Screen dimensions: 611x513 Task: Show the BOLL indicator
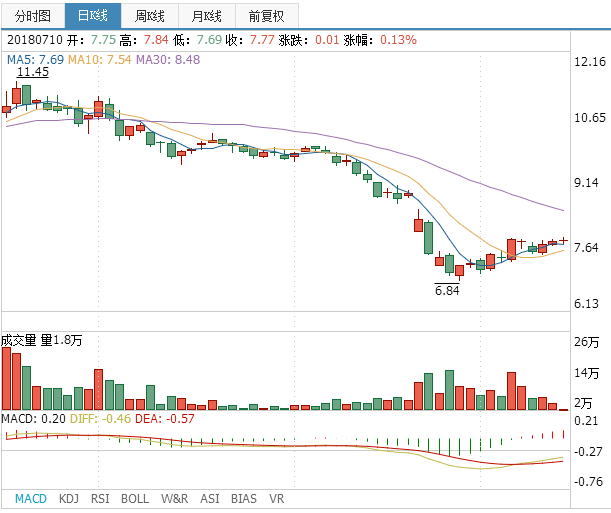pyautogui.click(x=135, y=499)
